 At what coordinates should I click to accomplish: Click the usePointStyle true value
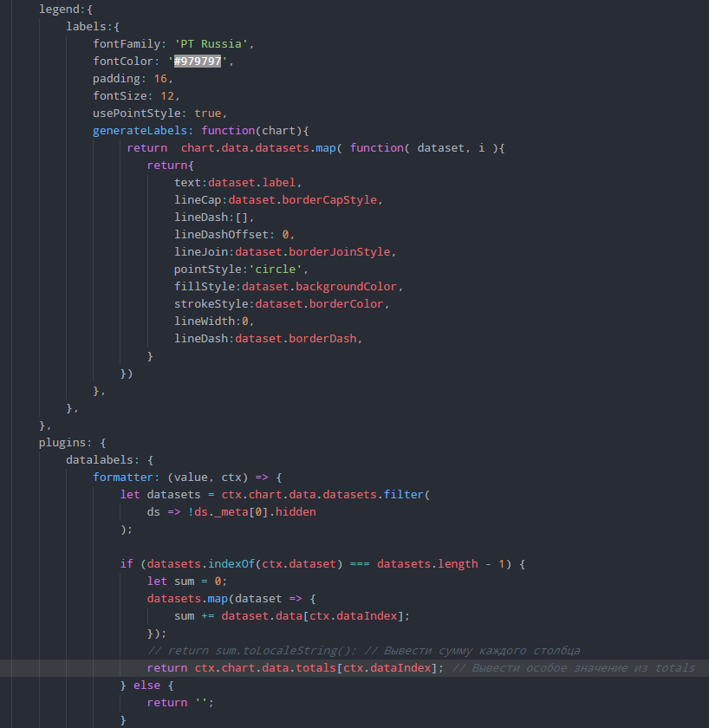pos(207,113)
